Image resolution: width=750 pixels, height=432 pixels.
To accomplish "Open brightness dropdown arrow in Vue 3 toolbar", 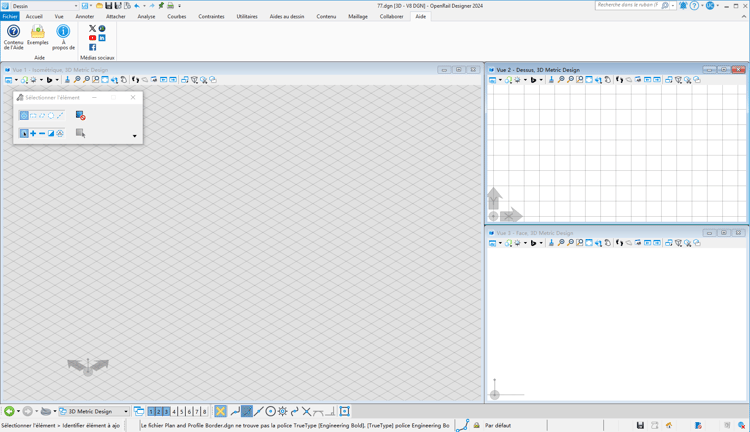I will click(525, 243).
